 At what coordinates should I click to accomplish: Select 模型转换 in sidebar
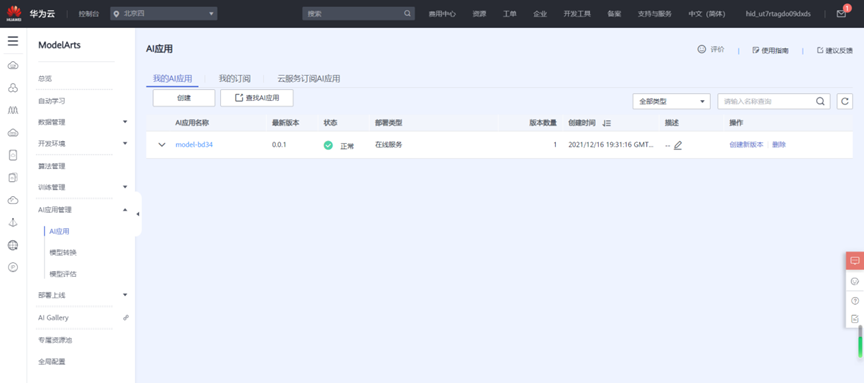pos(63,252)
